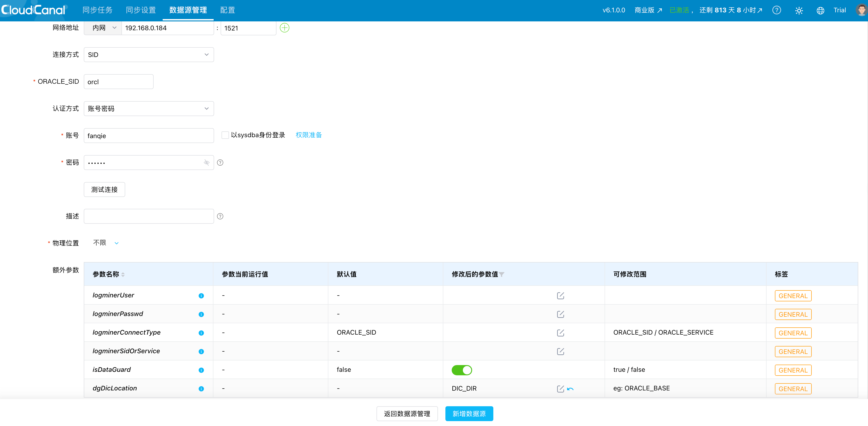Click the 测试连接 button
The image size is (868, 426).
104,190
